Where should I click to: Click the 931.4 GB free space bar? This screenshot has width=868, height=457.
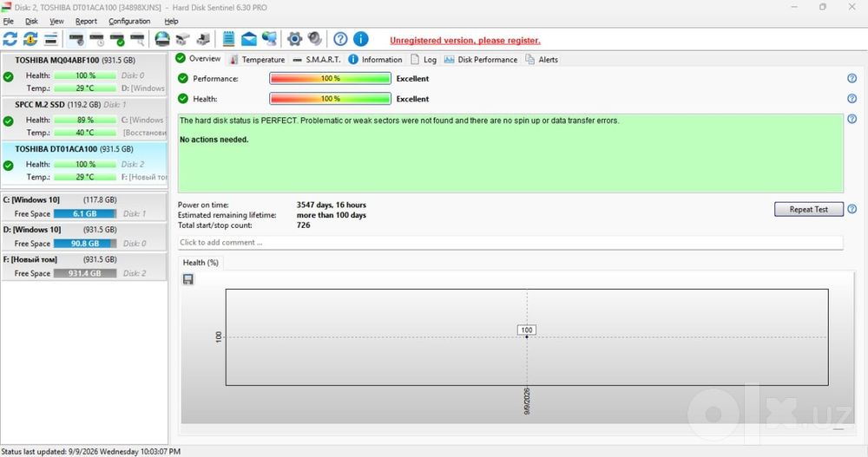pyautogui.click(x=85, y=273)
